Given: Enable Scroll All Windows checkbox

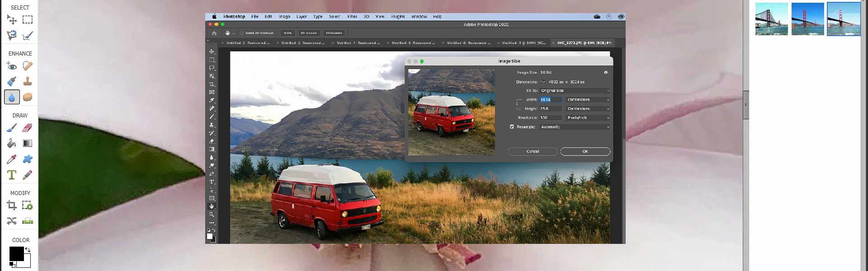Looking at the screenshot, I should click(241, 33).
